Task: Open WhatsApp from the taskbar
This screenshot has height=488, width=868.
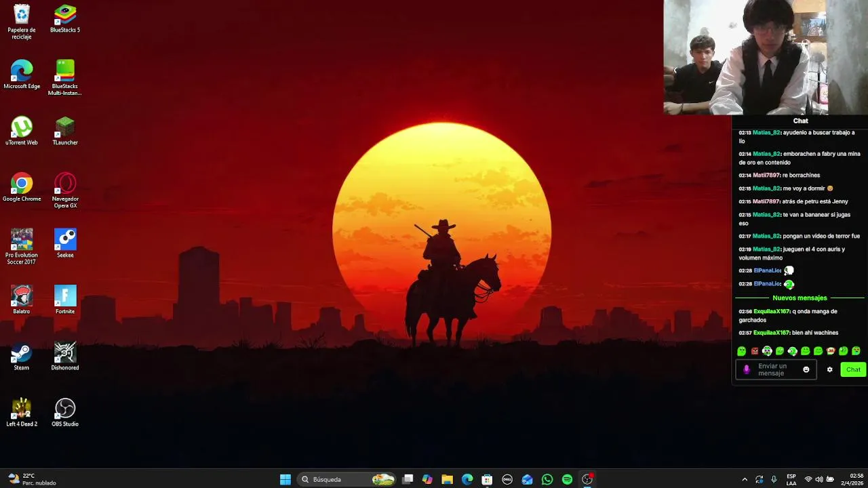Action: (x=547, y=479)
